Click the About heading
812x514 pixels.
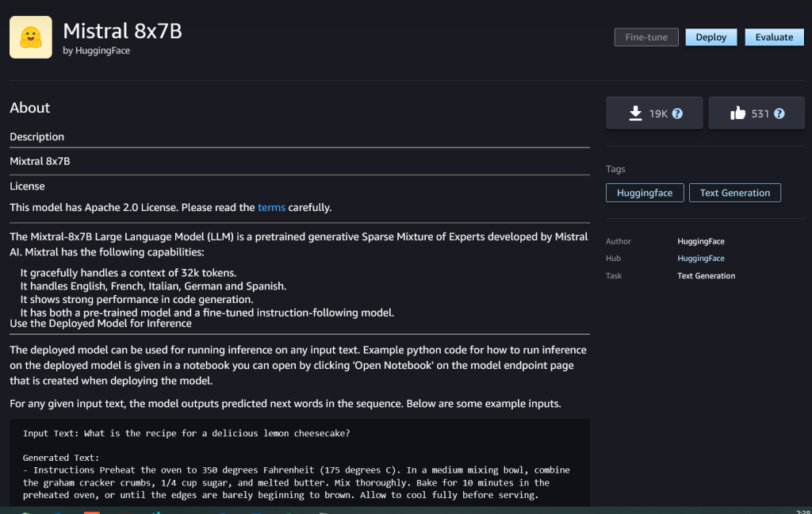(30, 108)
